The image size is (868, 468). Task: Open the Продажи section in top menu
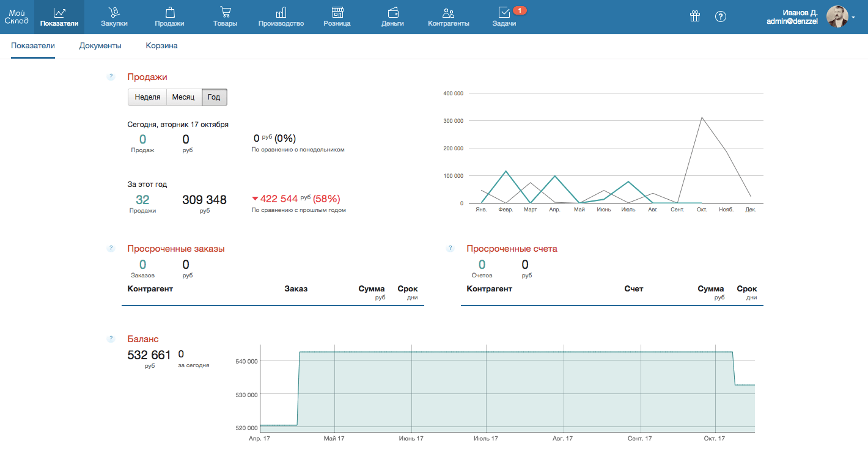pos(169,17)
